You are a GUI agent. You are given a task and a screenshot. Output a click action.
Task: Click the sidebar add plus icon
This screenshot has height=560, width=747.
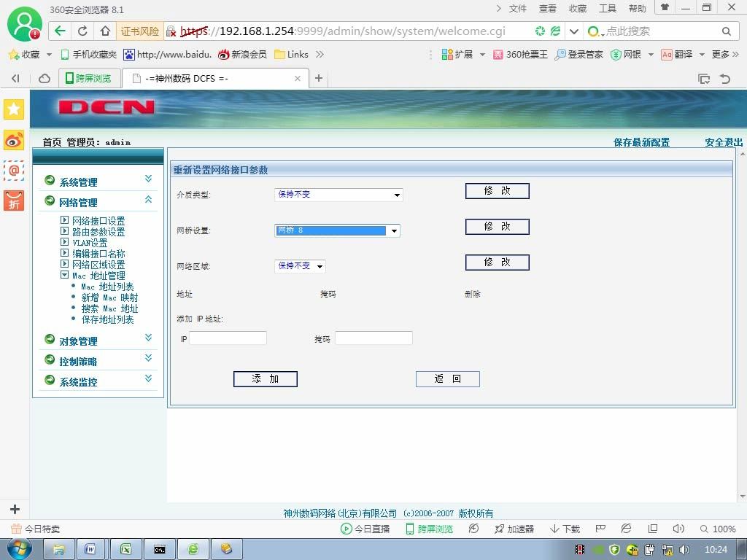[x=15, y=509]
